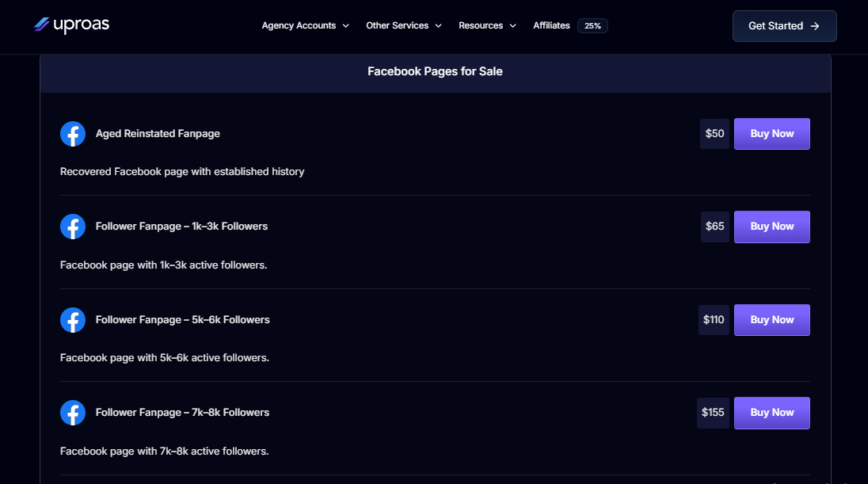Click the arrow icon in Get Started
The height and width of the screenshot is (484, 868).
tap(814, 26)
